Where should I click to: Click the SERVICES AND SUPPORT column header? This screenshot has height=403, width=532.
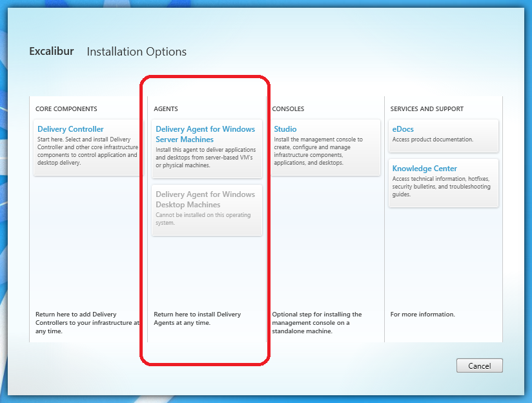[x=427, y=109]
